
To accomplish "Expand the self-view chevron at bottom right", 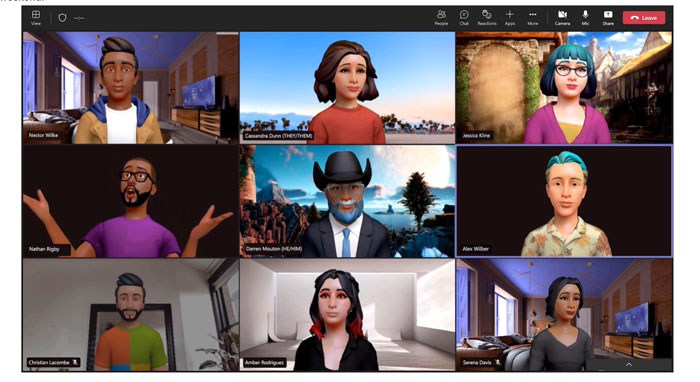I will pos(629,365).
